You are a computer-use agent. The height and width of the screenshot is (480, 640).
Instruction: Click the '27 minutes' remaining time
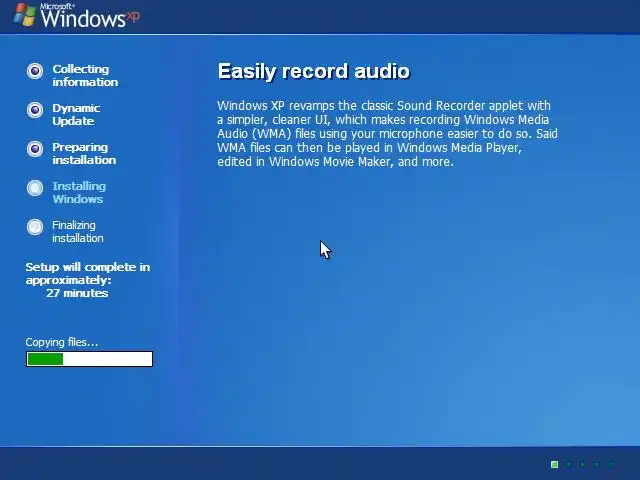pos(77,293)
